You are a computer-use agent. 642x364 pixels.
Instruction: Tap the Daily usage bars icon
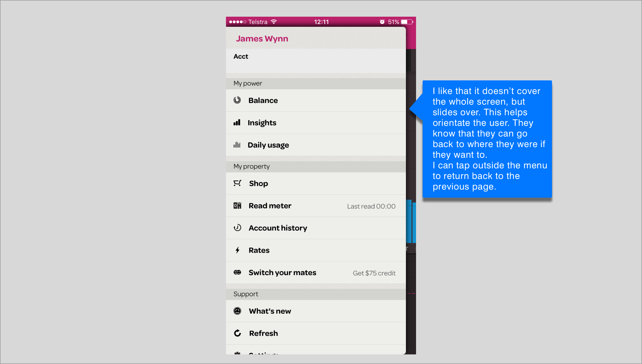[x=237, y=145]
